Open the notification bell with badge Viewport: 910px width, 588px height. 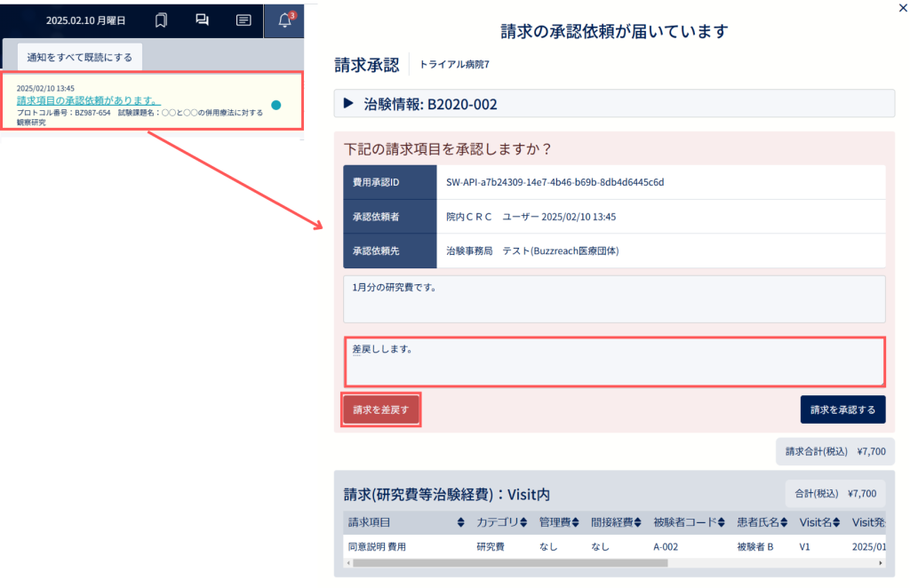[x=284, y=20]
